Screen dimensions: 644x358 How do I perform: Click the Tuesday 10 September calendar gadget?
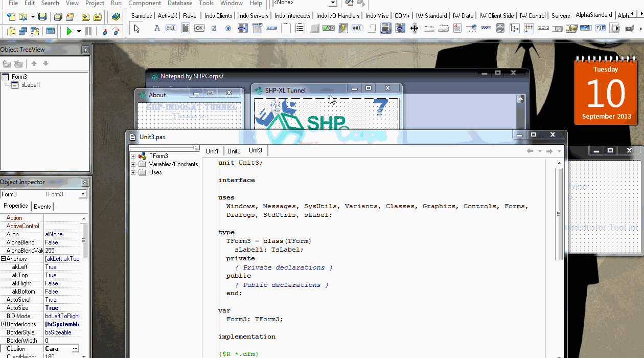coord(606,91)
